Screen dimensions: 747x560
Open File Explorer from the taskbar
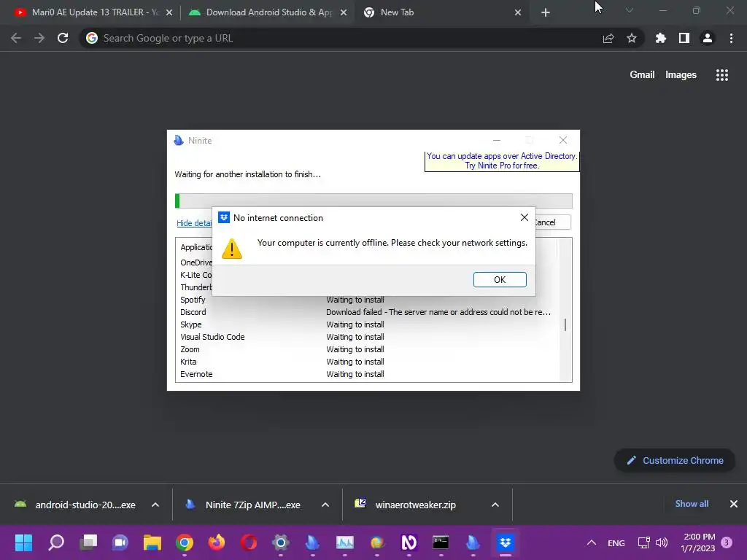click(x=152, y=542)
